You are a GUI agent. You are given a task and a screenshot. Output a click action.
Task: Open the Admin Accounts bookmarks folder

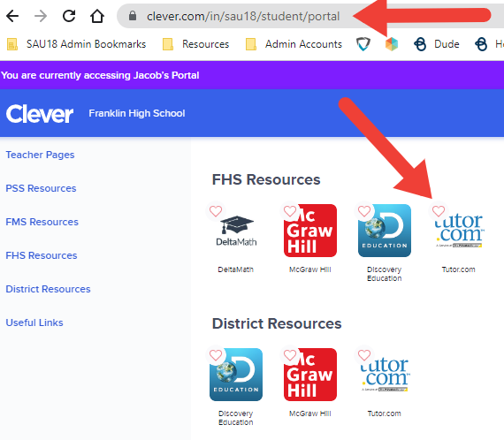pos(294,44)
